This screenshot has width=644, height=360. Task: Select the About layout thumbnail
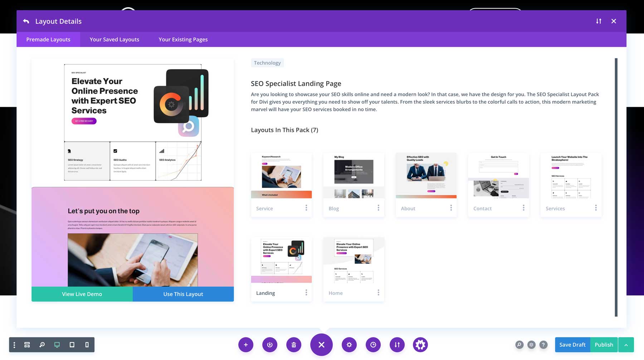(x=426, y=176)
